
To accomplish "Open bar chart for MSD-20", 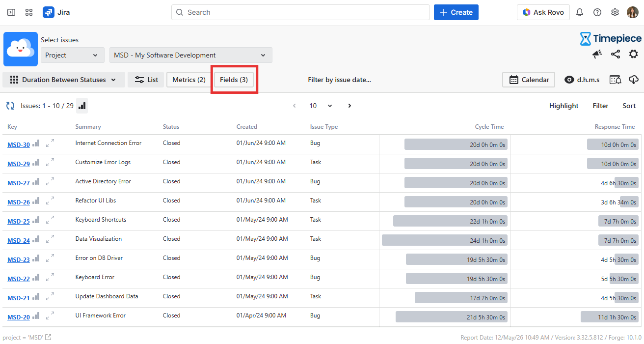I will (x=36, y=315).
